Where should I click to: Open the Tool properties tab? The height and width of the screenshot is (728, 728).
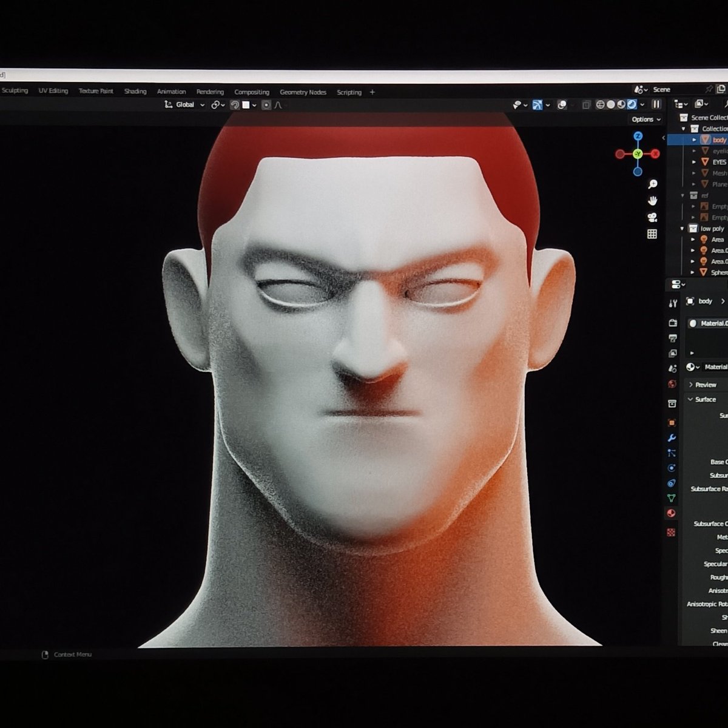click(x=673, y=303)
